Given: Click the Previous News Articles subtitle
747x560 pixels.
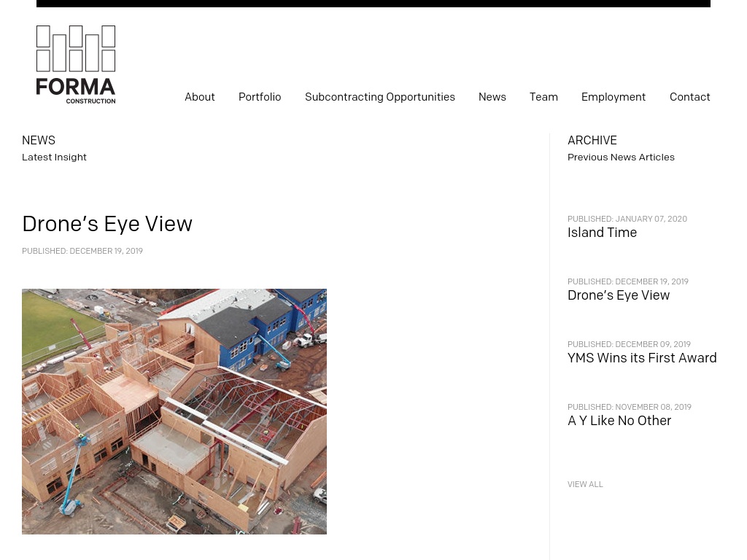Looking at the screenshot, I should tap(621, 157).
